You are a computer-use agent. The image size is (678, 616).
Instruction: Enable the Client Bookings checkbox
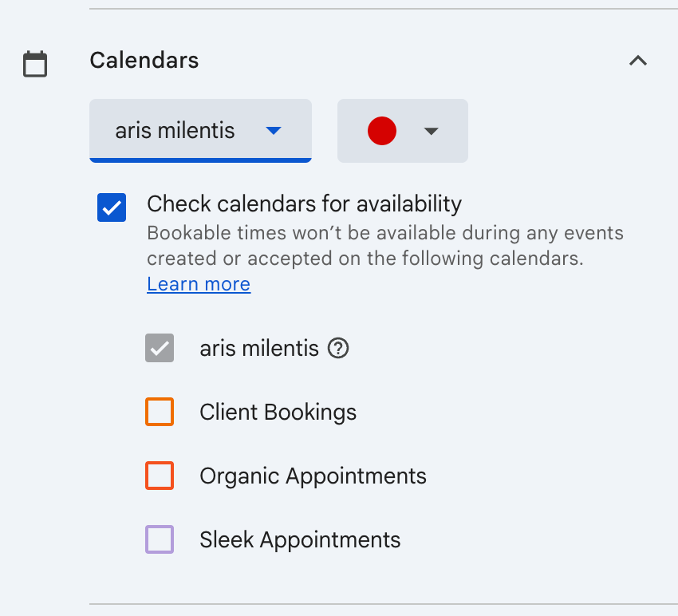coord(160,413)
